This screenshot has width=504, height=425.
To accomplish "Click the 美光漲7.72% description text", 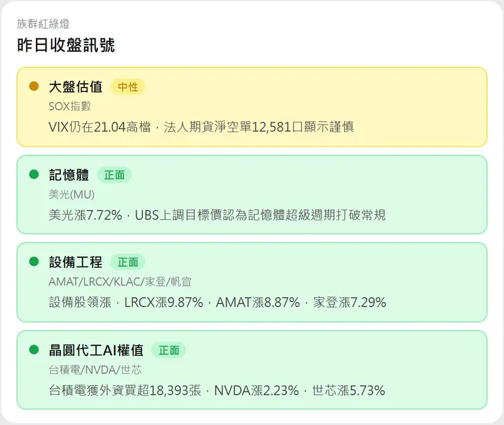I will [217, 215].
